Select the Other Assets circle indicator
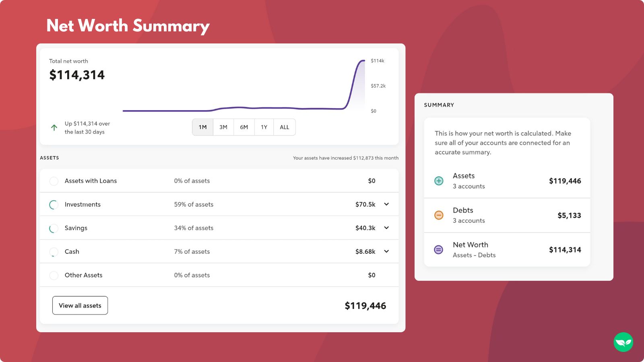This screenshot has height=362, width=644. (x=54, y=275)
